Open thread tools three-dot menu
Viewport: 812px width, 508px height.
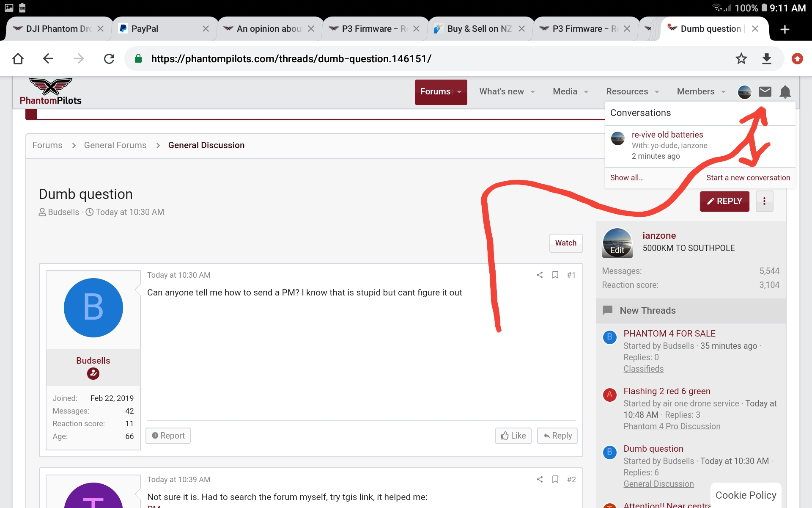point(764,201)
